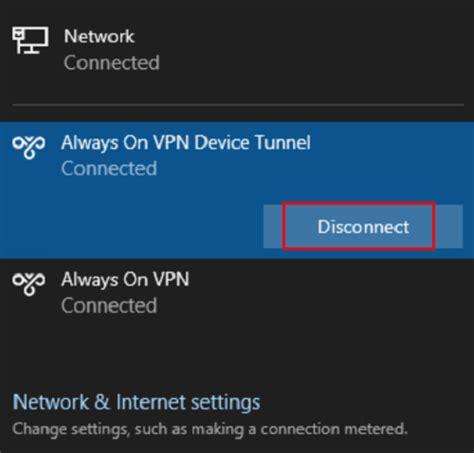This screenshot has width=474, height=453.
Task: Click the light area right of Disconnect
Action: (449, 226)
